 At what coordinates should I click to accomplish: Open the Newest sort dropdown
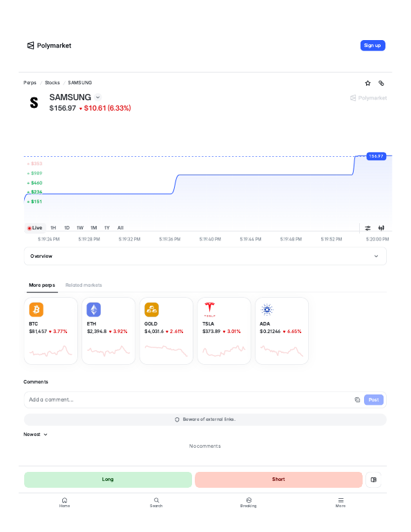(35, 435)
